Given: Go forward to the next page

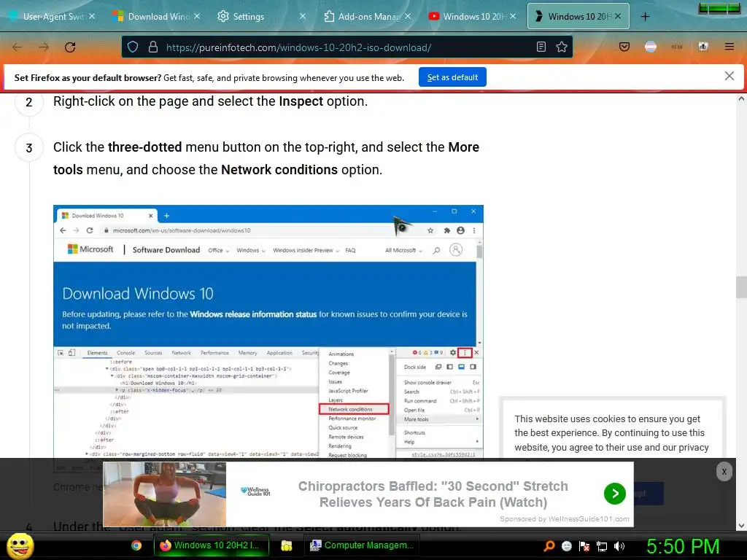Looking at the screenshot, I should tap(44, 47).
